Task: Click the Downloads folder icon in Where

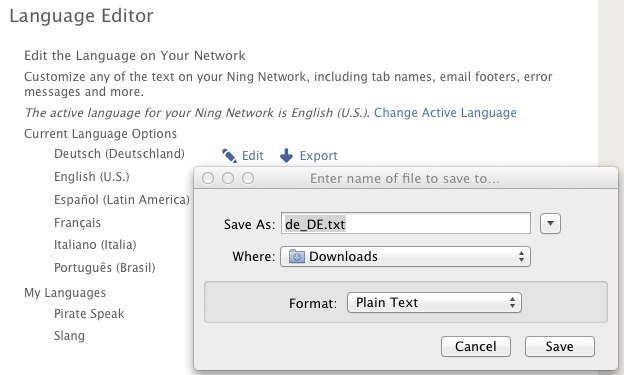Action: [296, 256]
